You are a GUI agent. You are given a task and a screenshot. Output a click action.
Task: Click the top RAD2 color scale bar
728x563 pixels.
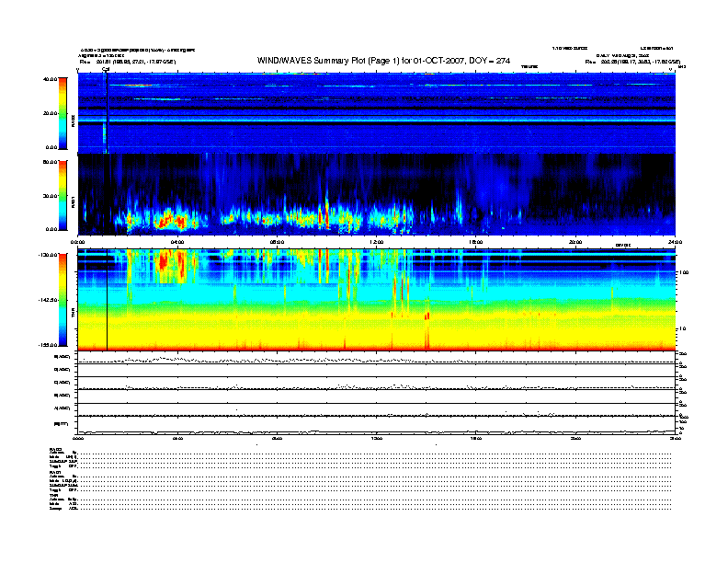pyautogui.click(x=63, y=114)
